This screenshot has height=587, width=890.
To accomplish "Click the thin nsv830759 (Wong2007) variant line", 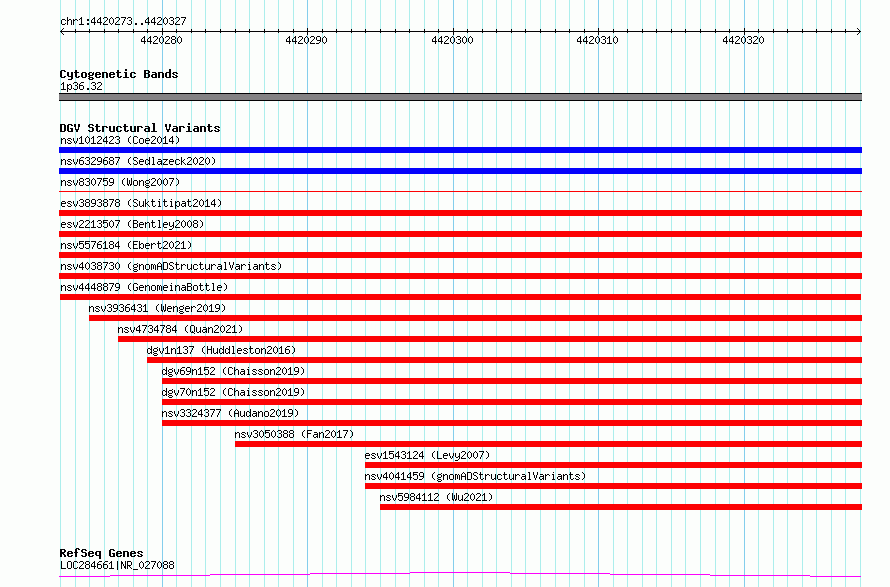I will pyautogui.click(x=460, y=192).
